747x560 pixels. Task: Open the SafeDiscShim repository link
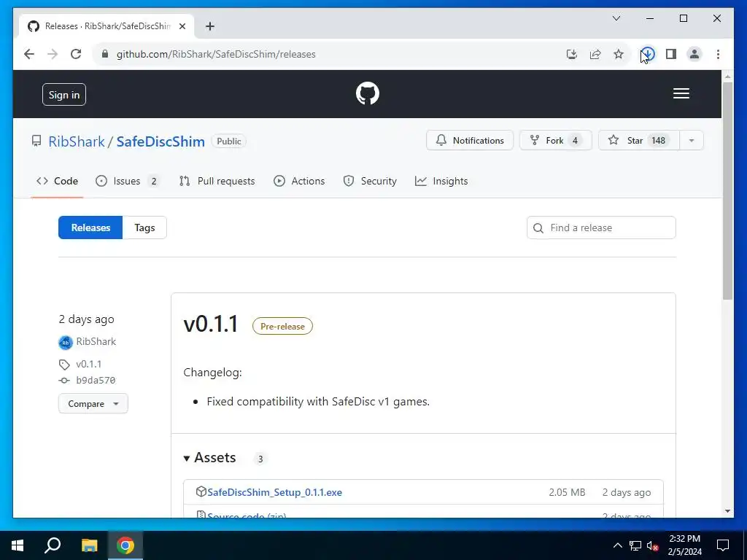(160, 141)
